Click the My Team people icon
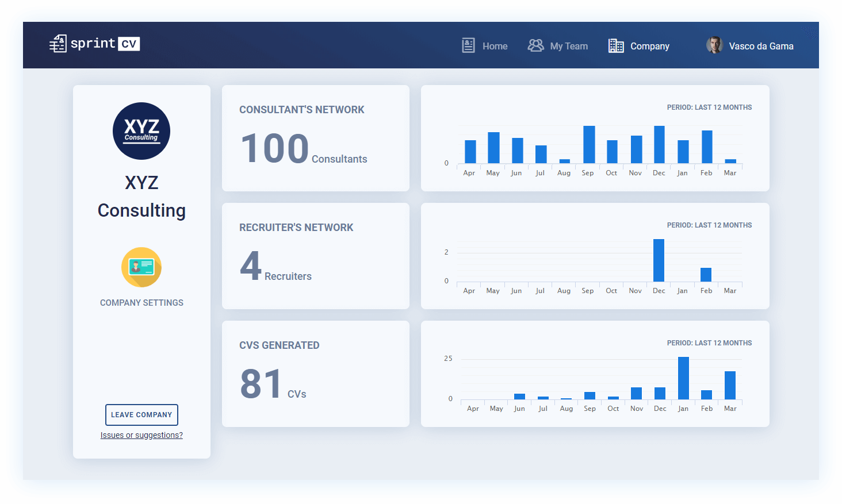Viewport: 842px width, 504px height. pyautogui.click(x=535, y=45)
